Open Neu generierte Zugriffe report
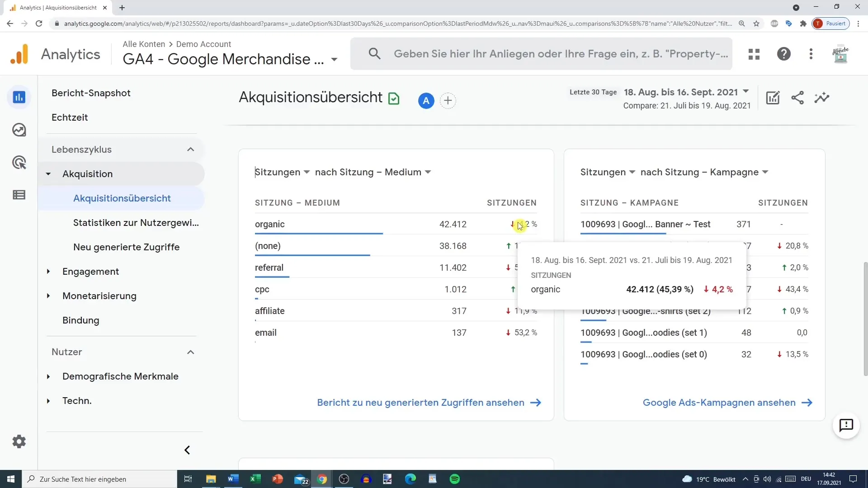Screen dimensions: 868x488 [x=126, y=247]
